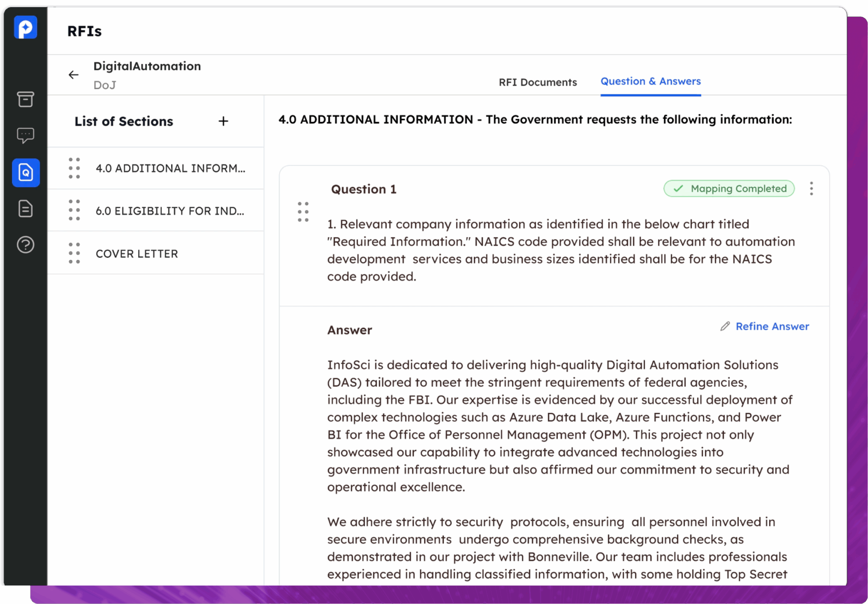Open Question 1 three-dot options menu

tap(811, 189)
